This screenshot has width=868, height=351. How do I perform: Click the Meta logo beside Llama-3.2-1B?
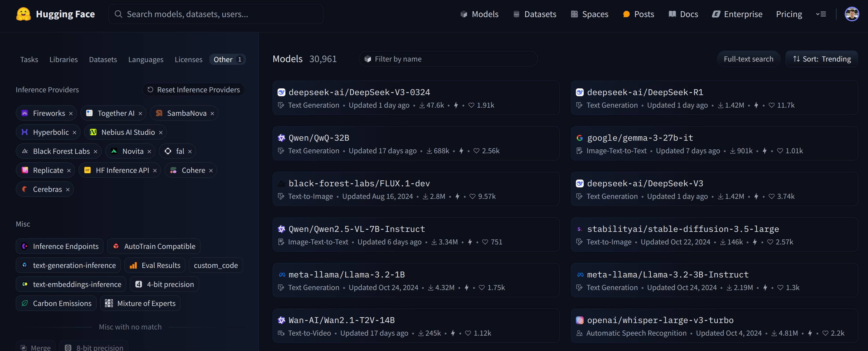coord(282,275)
